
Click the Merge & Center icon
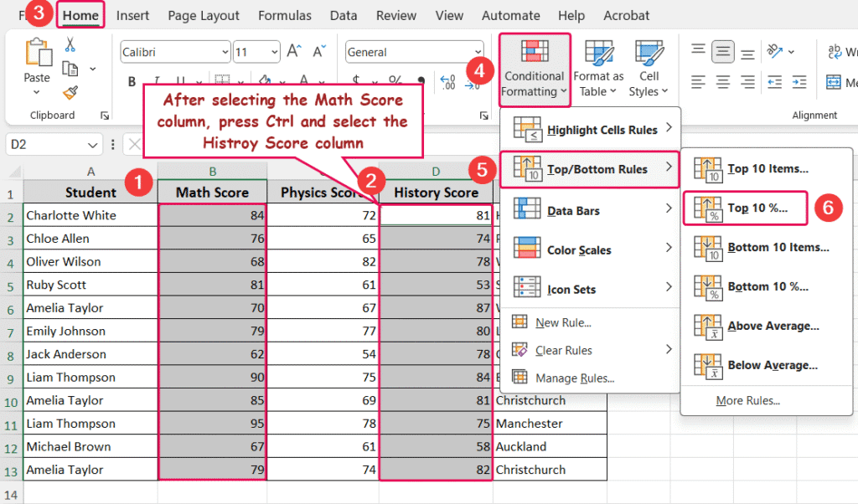coord(834,83)
